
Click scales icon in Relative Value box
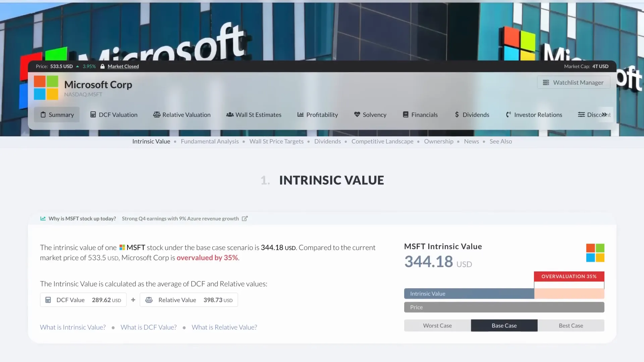149,300
